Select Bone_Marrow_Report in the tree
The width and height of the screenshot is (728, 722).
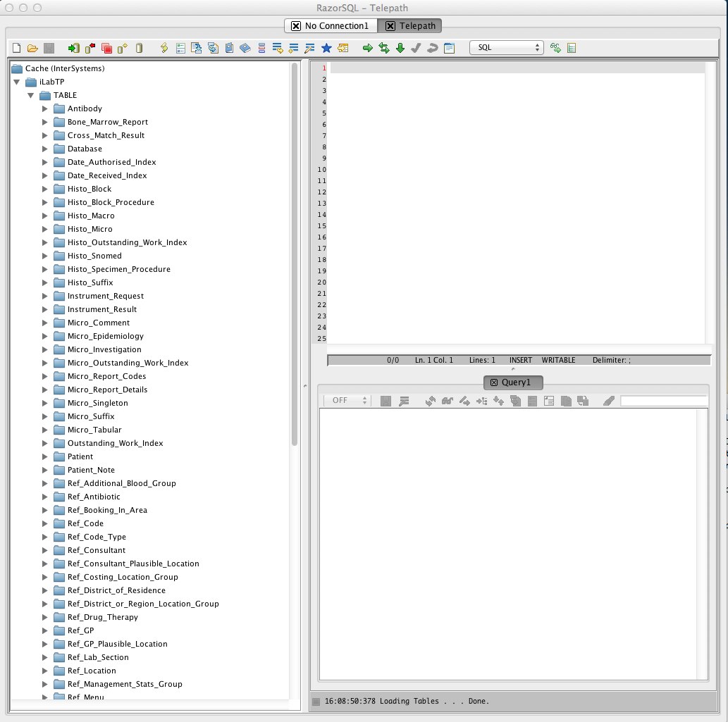(x=108, y=122)
